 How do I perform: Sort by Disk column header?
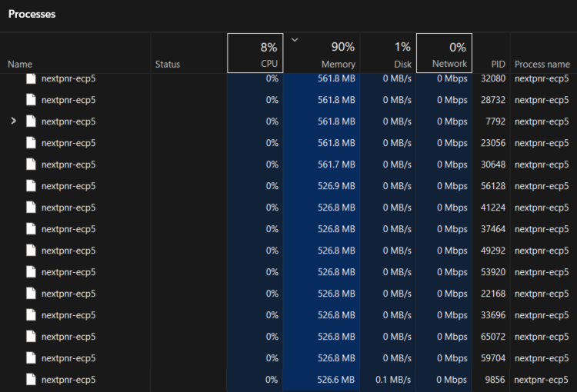coord(388,53)
